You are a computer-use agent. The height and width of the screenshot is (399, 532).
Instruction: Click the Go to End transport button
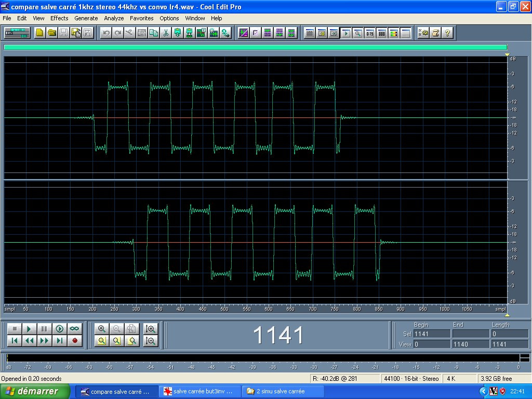60,341
